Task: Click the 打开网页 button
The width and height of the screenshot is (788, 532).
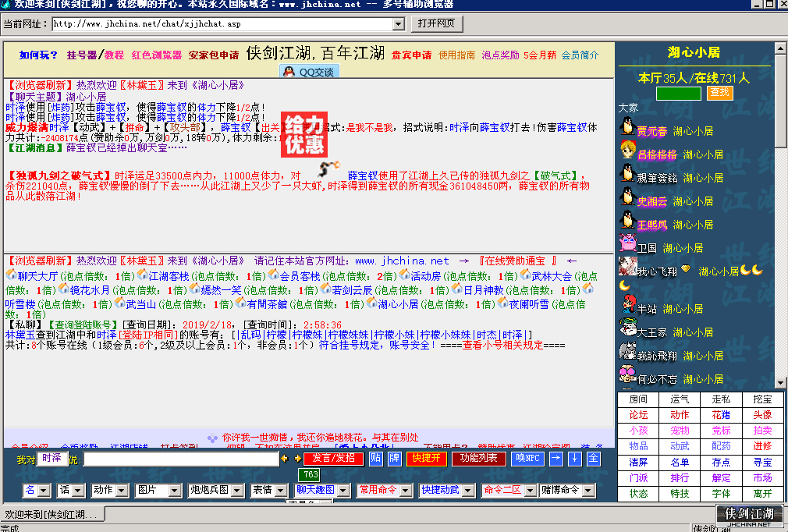Action: [436, 23]
